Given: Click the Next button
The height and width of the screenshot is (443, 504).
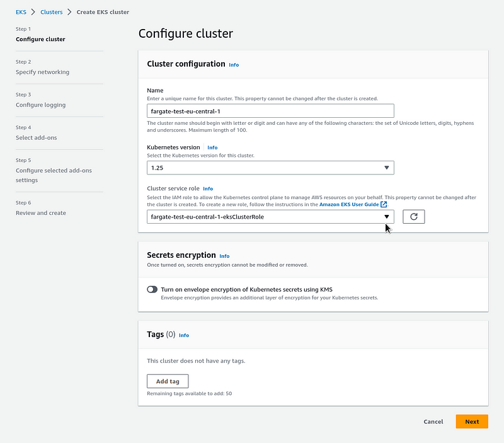Looking at the screenshot, I should [x=472, y=422].
